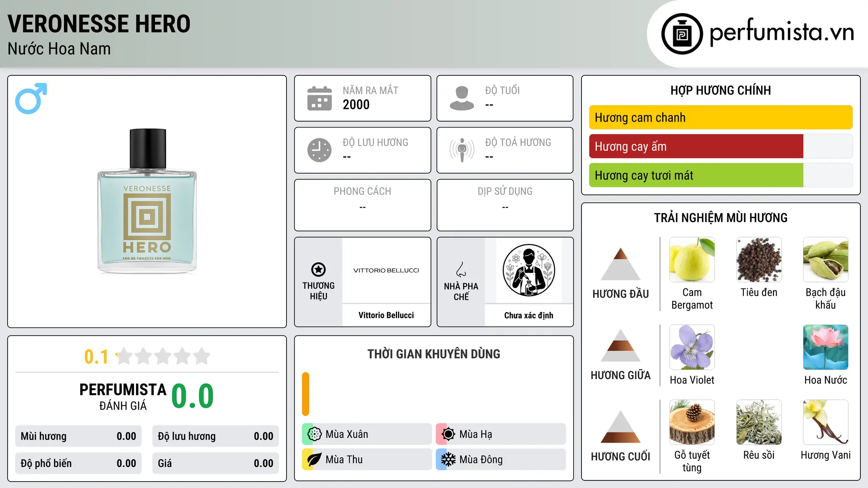The image size is (868, 488).
Task: Click the Độ phổ biến score row
Action: point(78,463)
